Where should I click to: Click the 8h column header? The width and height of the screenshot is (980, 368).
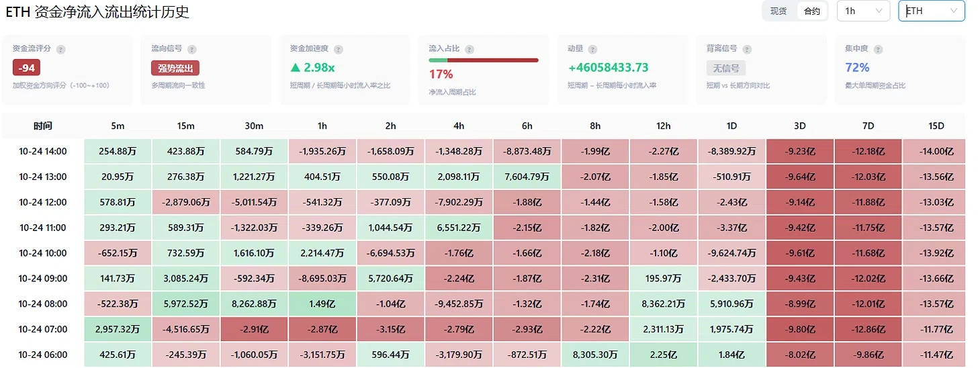click(x=595, y=126)
